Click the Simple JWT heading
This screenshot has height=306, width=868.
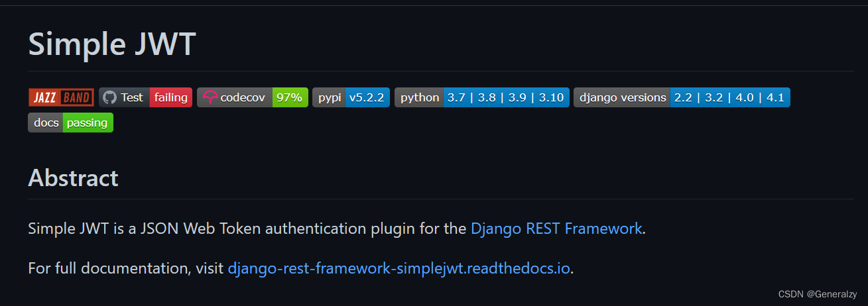[111, 44]
